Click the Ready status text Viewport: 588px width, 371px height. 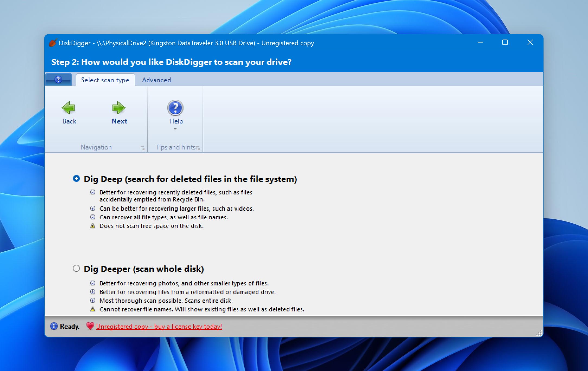70,327
